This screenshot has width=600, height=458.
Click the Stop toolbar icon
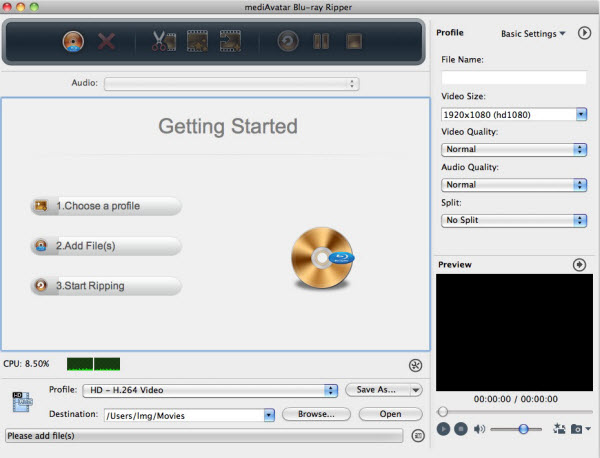point(354,41)
